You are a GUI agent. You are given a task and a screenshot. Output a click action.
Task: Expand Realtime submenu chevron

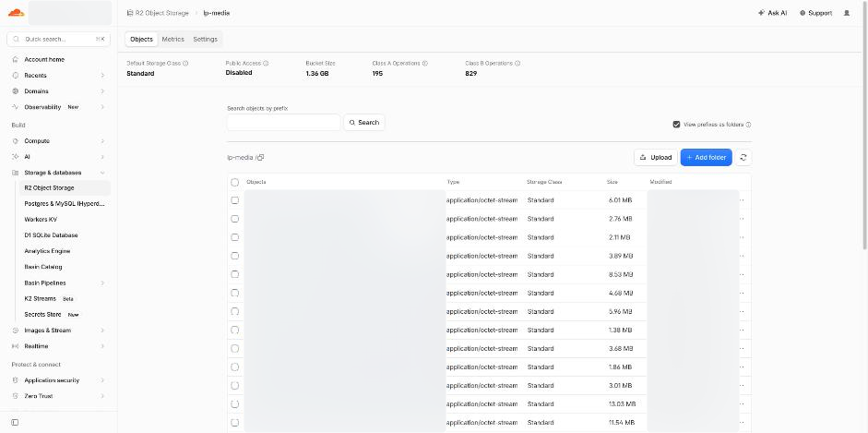[102, 346]
